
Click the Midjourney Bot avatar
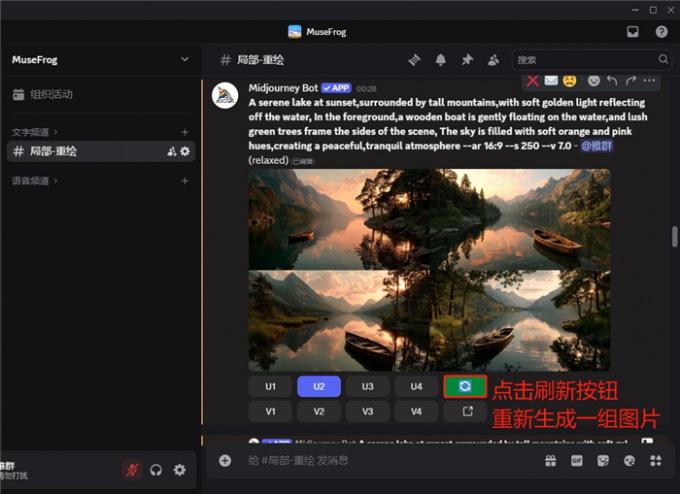[225, 95]
